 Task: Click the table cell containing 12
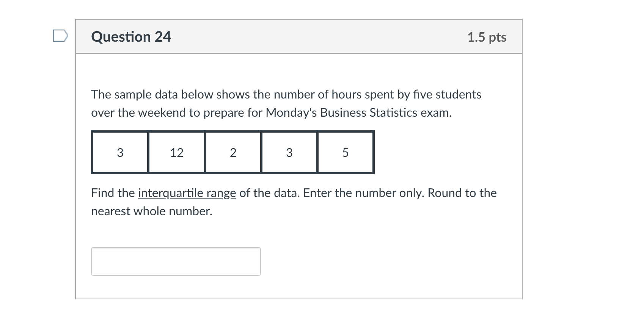point(176,152)
